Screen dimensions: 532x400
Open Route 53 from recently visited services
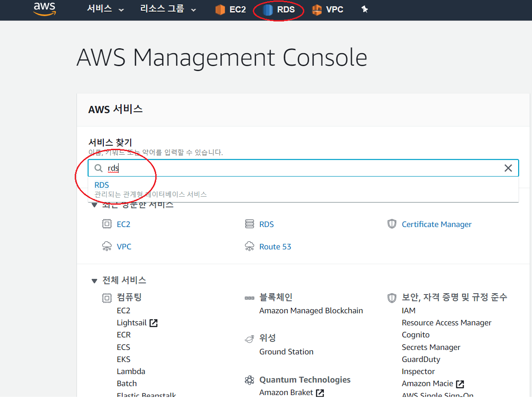[275, 247]
